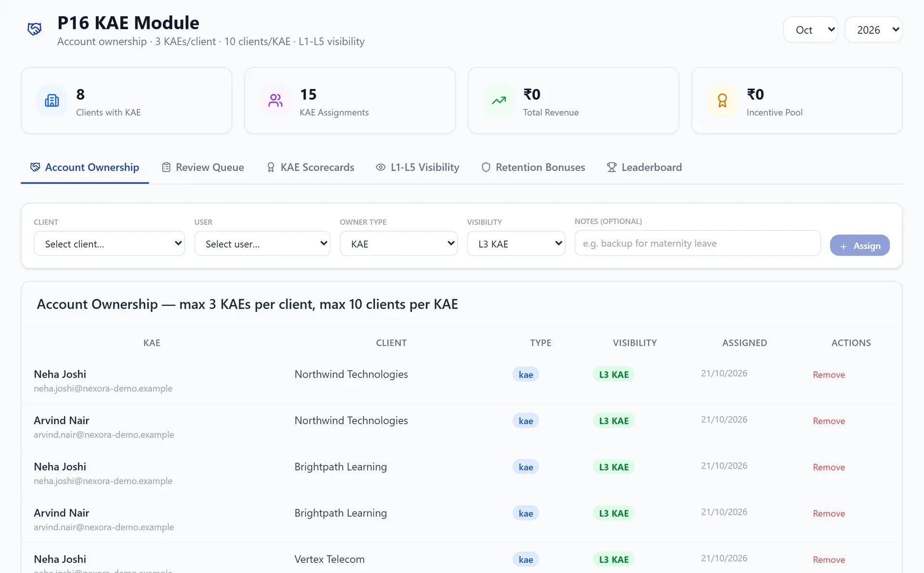Image resolution: width=924 pixels, height=573 pixels.
Task: Open the Visibility L3 KAE dropdown
Action: coord(516,244)
